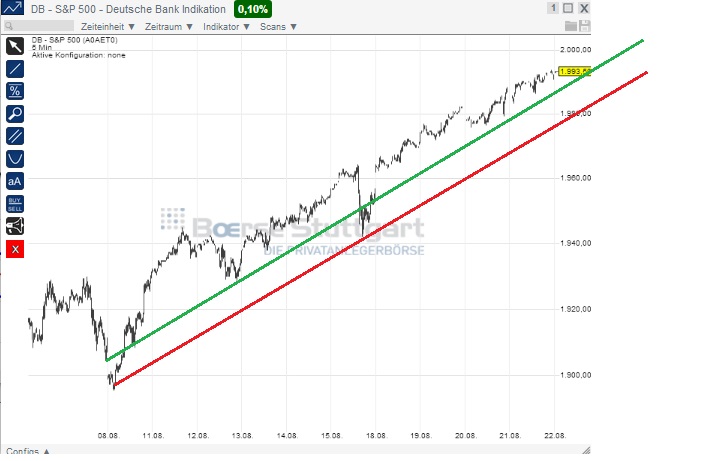This screenshot has height=461, width=703.
Task: Click the 08.08. date axis label
Action: (108, 436)
